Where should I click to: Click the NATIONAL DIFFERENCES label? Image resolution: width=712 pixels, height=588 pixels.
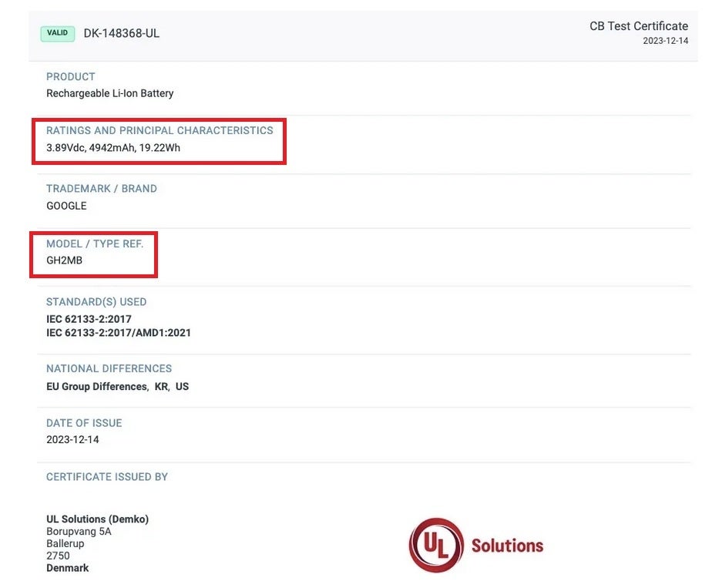(x=109, y=368)
